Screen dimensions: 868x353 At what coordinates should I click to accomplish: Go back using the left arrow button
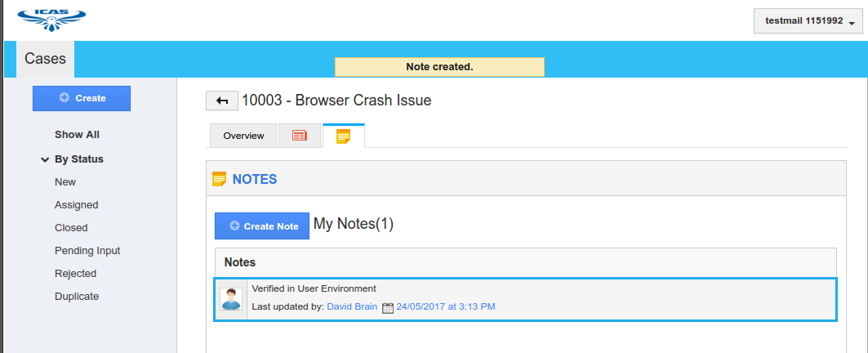[222, 101]
